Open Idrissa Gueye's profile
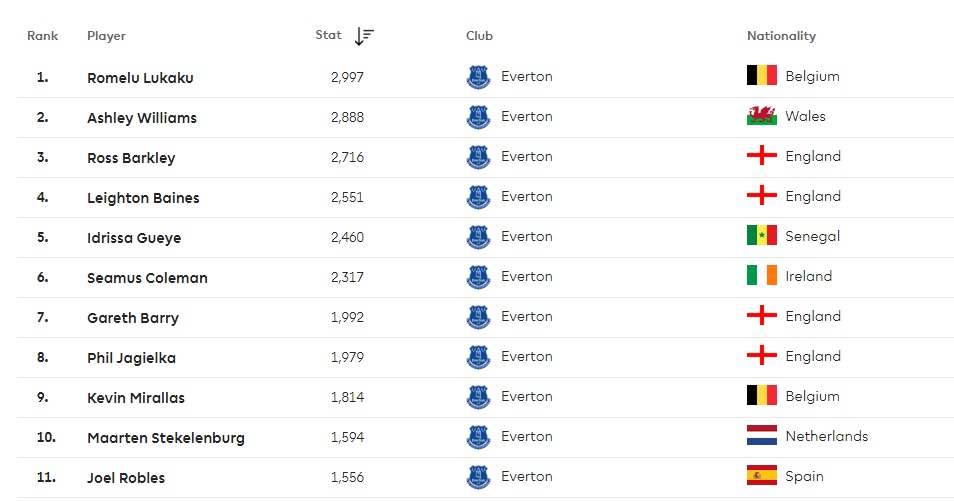This screenshot has width=954, height=501. (x=134, y=237)
